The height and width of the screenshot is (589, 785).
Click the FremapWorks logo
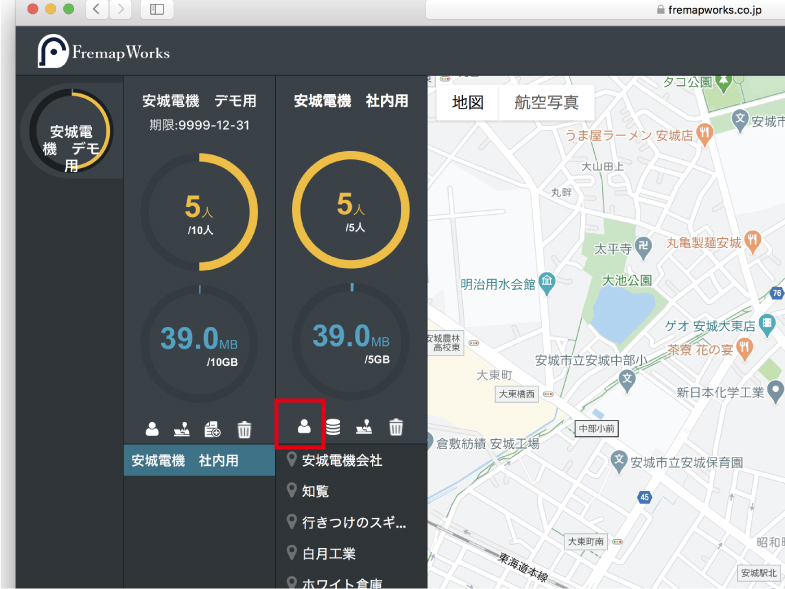click(x=104, y=52)
